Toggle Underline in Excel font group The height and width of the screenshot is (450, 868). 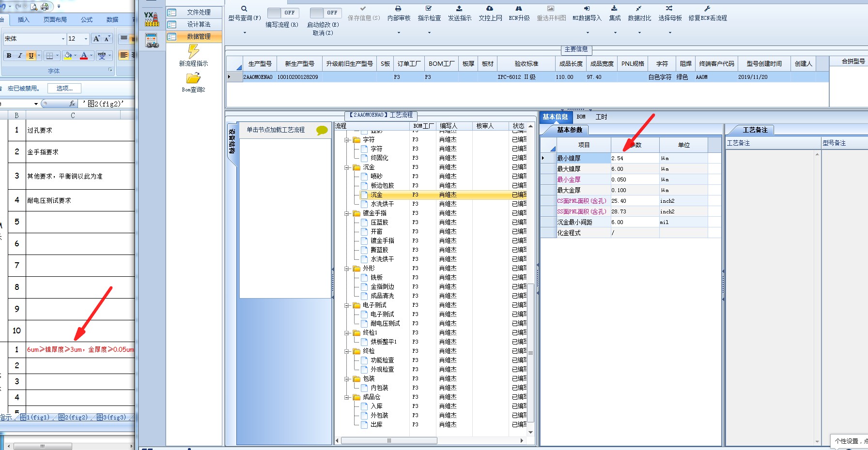[x=31, y=56]
